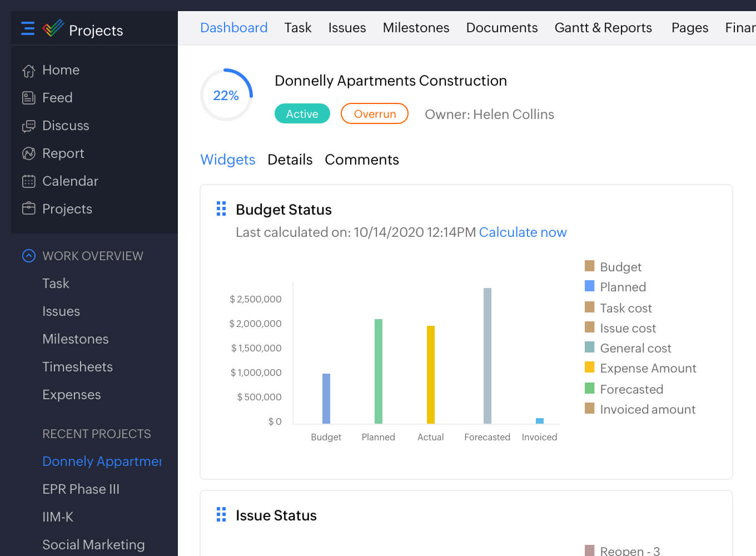Click the Zoho Projects logo icon
The height and width of the screenshot is (556, 756).
pos(53,28)
